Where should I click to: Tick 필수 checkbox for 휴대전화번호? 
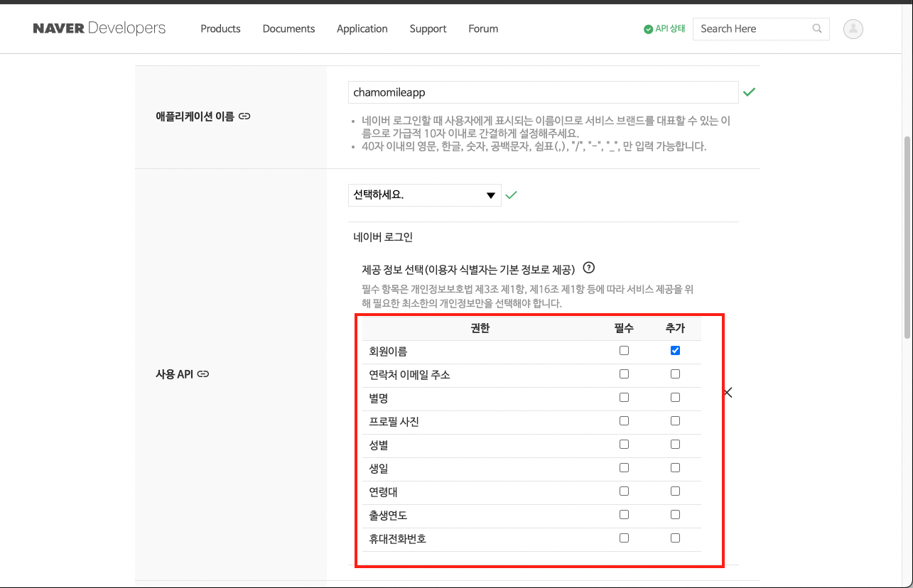pyautogui.click(x=624, y=538)
